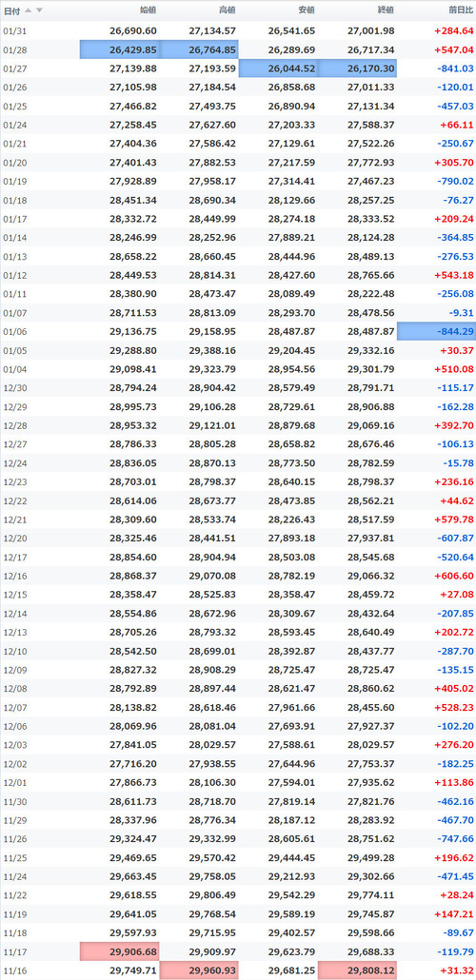This screenshot has width=476, height=980.
Task: Click the date cell 12/20
Action: [13, 539]
